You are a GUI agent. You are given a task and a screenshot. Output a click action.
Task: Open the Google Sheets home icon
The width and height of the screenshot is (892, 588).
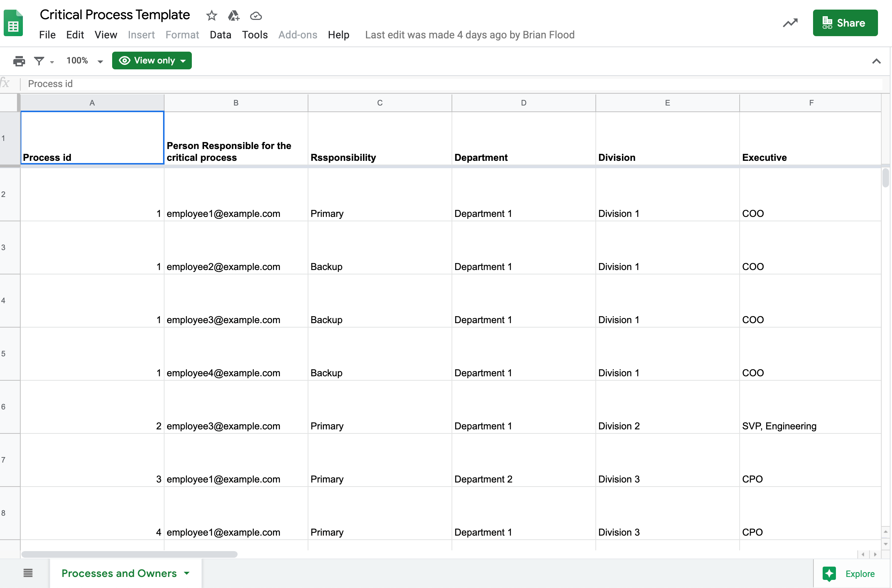click(x=13, y=23)
